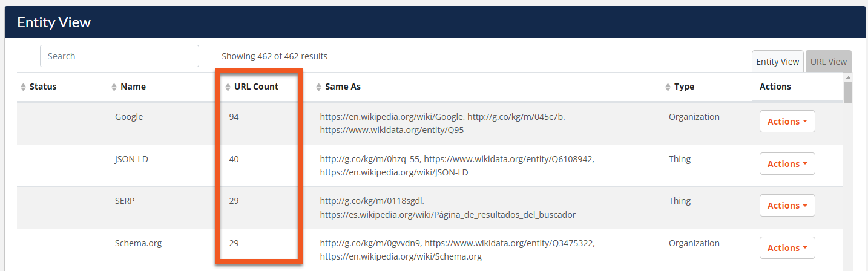
Task: Sort the table by Same As column
Action: click(x=338, y=87)
